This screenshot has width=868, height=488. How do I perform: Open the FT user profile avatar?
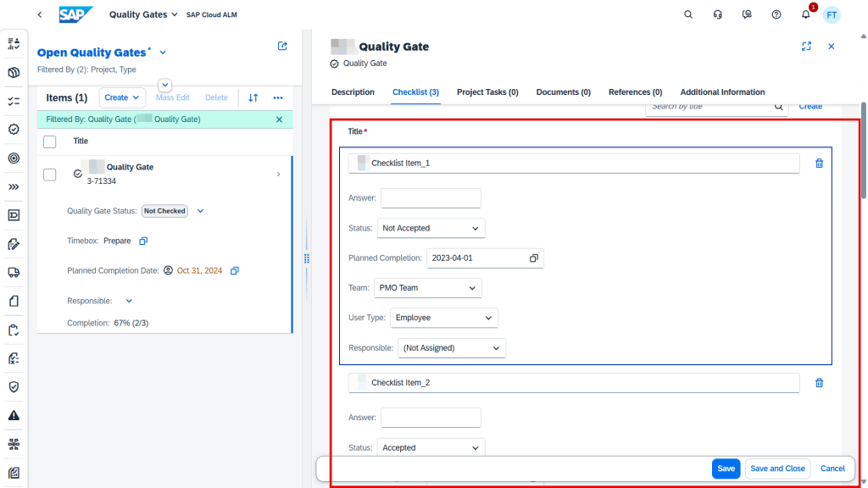click(x=832, y=15)
